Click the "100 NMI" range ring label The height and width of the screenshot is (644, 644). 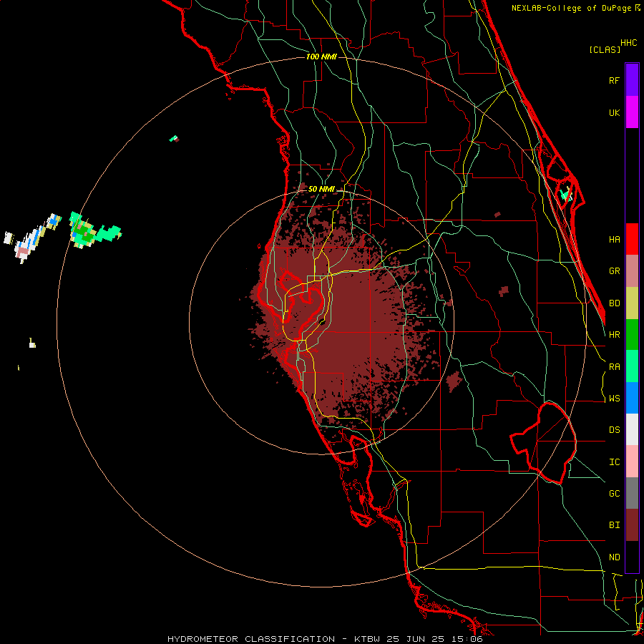click(x=321, y=57)
